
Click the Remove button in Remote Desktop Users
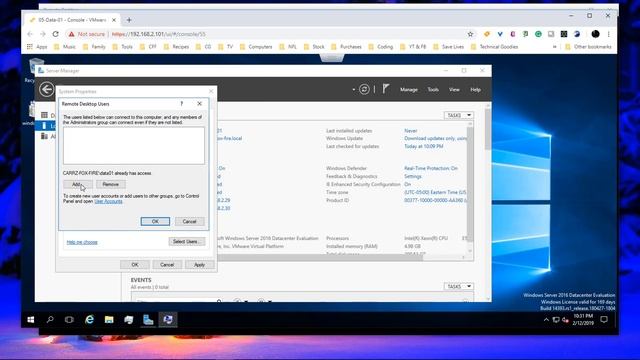(x=111, y=184)
